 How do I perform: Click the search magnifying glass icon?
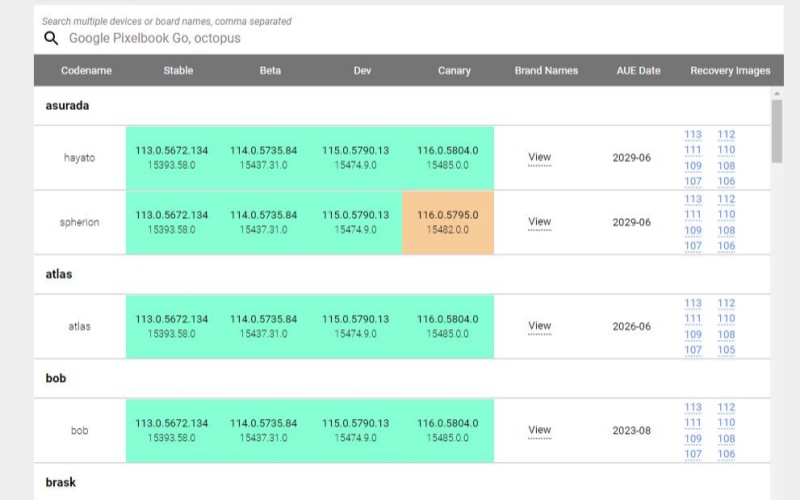pos(51,39)
